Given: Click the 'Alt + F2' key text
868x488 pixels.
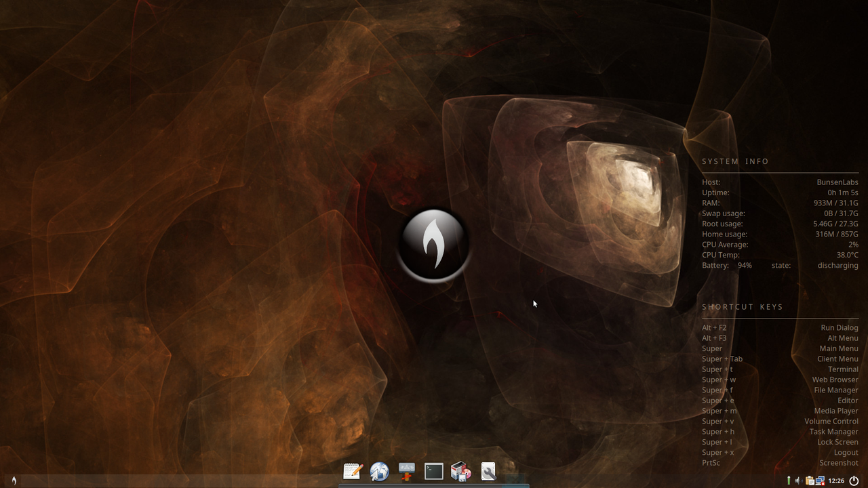Looking at the screenshot, I should click(x=714, y=327).
